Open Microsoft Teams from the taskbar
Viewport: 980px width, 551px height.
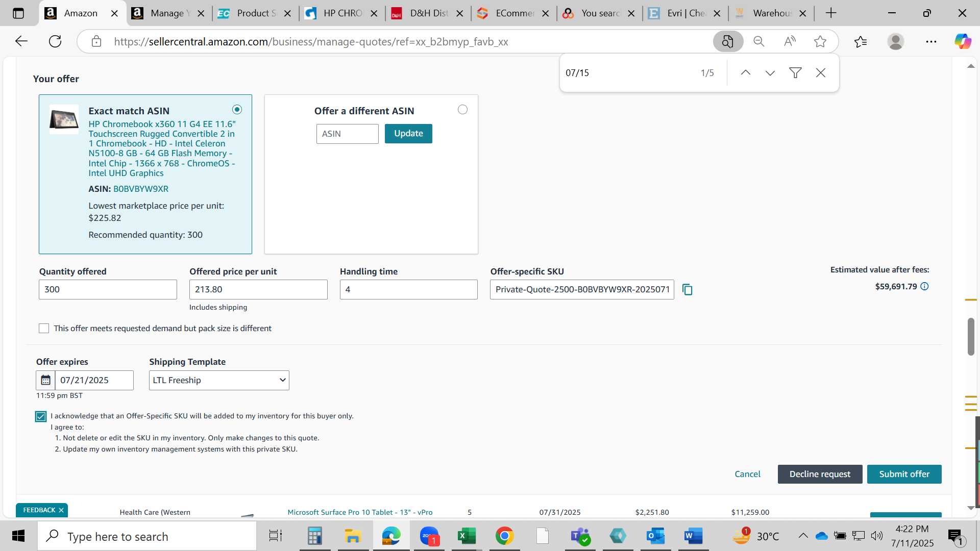(580, 536)
